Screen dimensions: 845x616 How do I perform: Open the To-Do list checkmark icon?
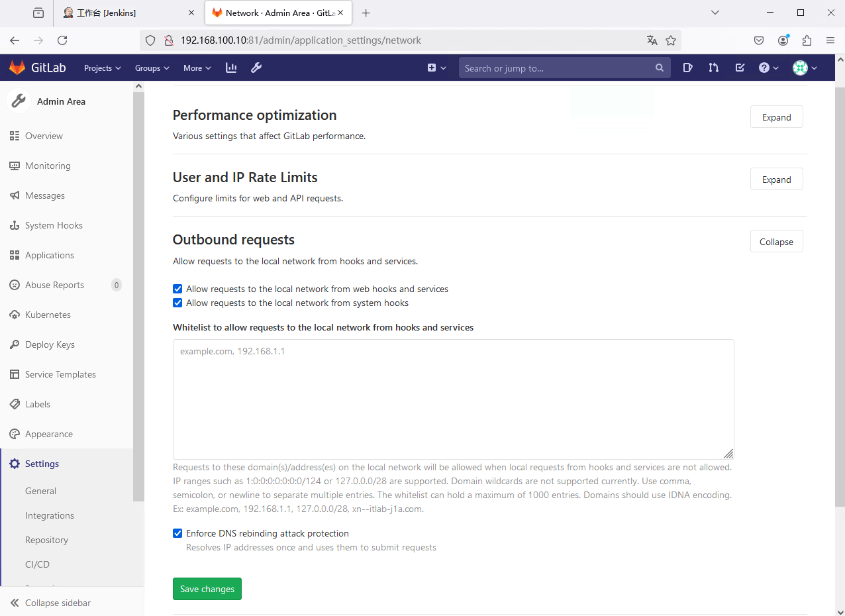(740, 68)
